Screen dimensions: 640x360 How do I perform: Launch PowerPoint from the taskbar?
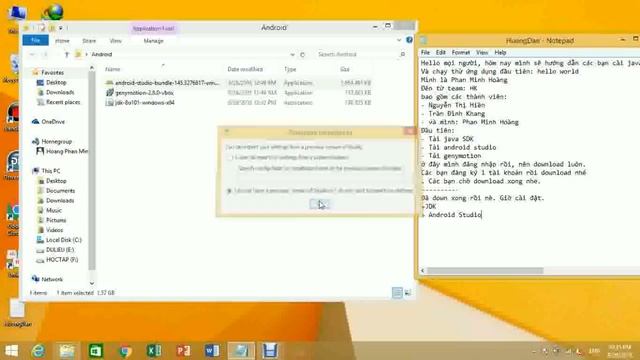[183, 351]
